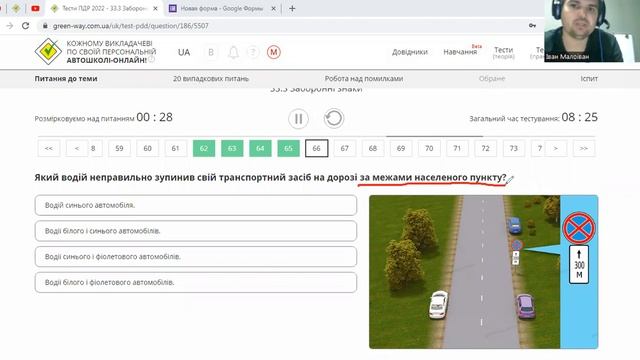The width and height of the screenshot is (640, 360).
Task: Click the address bar URL
Action: 131,26
